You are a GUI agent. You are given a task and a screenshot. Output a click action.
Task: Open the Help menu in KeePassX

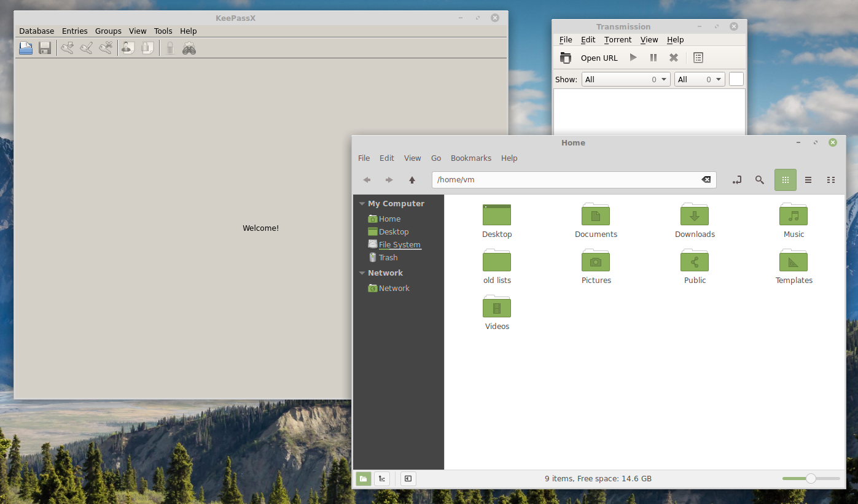click(189, 31)
